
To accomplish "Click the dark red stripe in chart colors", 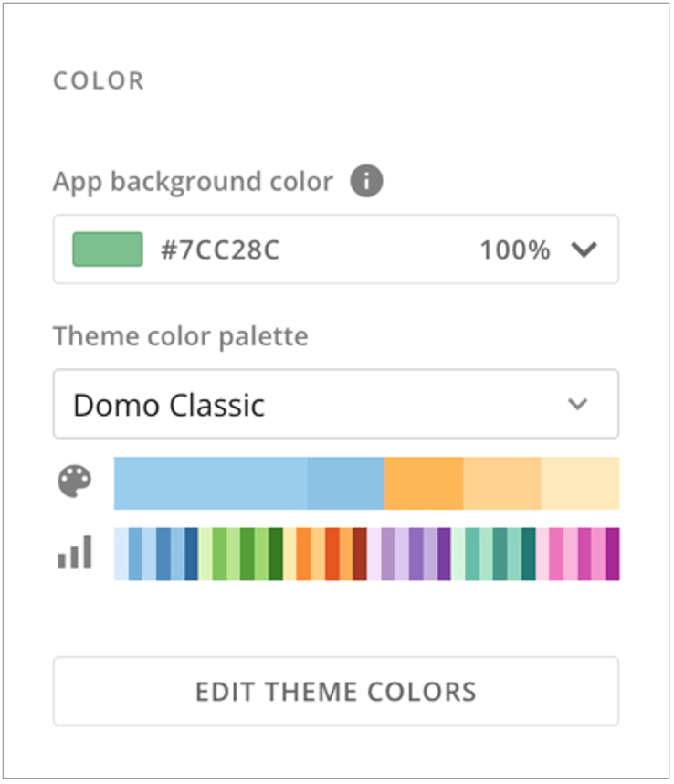I will [x=360, y=554].
